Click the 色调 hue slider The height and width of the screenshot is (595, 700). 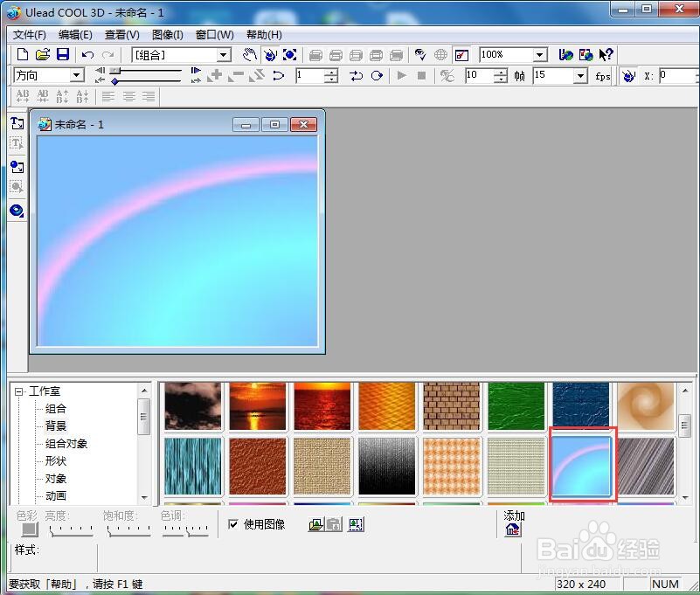185,529
